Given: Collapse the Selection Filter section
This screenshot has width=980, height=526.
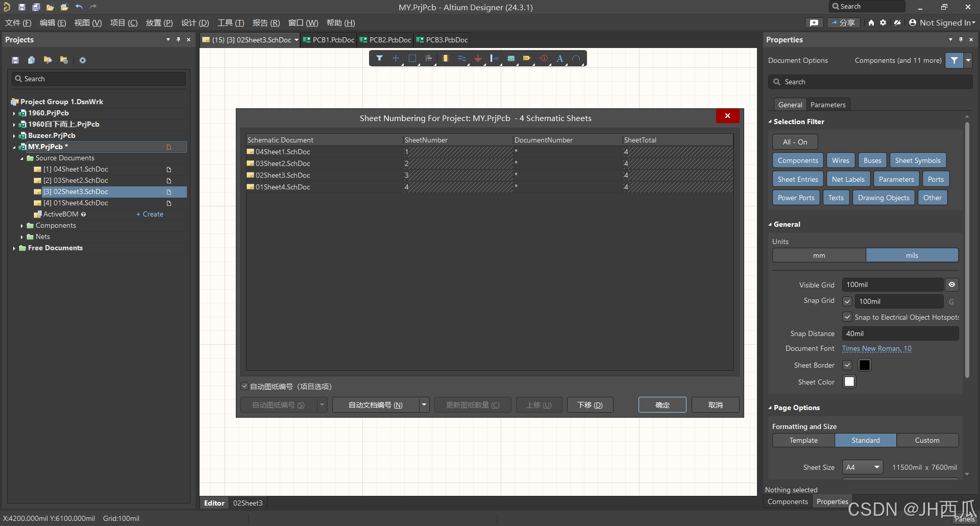Looking at the screenshot, I should pos(770,122).
